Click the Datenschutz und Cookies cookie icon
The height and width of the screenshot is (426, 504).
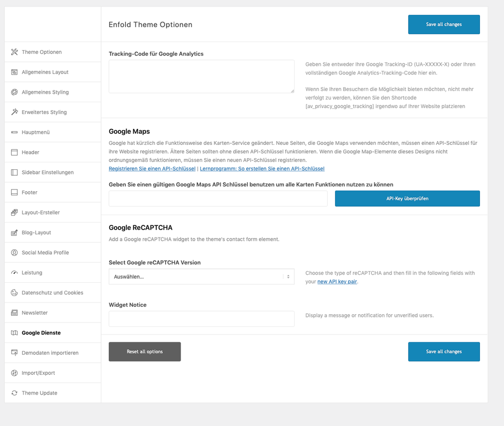[14, 293]
